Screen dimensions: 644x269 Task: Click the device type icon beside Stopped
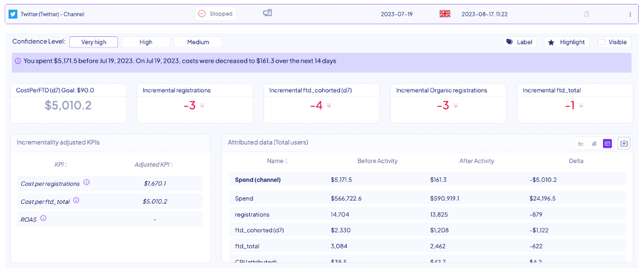click(268, 13)
